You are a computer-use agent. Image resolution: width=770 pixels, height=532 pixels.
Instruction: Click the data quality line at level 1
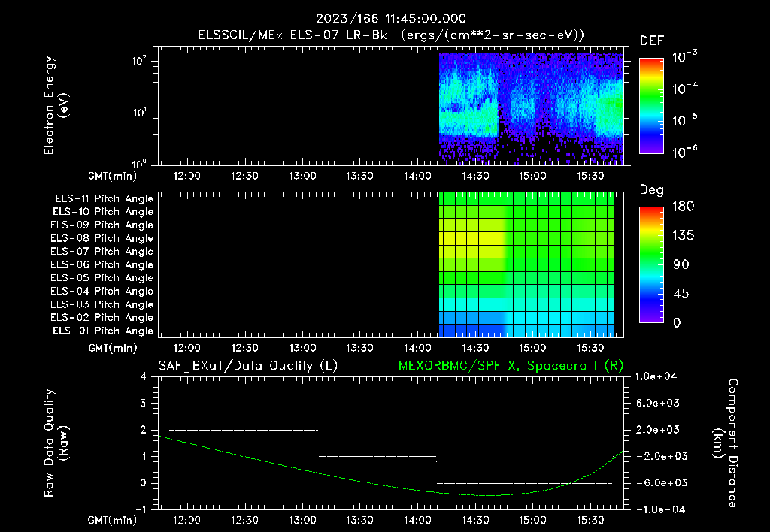click(x=377, y=456)
